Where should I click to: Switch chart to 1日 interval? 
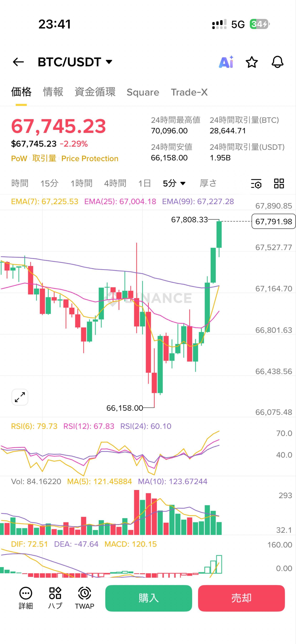pos(145,184)
